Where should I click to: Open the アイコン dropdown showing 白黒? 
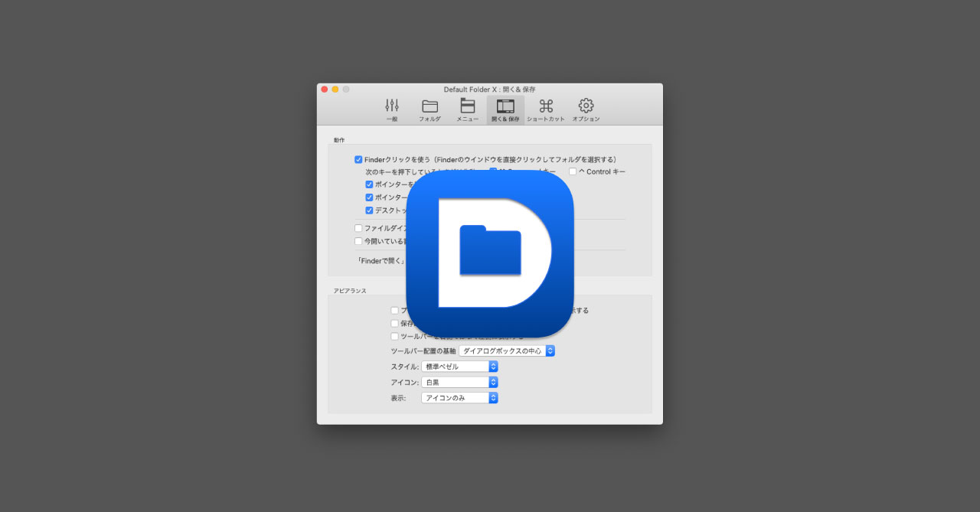coord(459,382)
